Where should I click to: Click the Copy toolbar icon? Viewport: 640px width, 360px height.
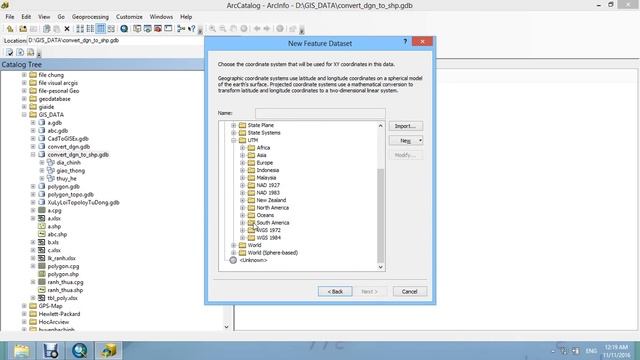(x=47, y=29)
